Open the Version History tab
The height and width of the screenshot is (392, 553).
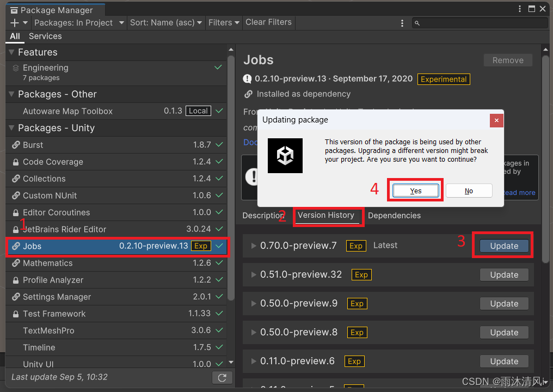pos(326,215)
